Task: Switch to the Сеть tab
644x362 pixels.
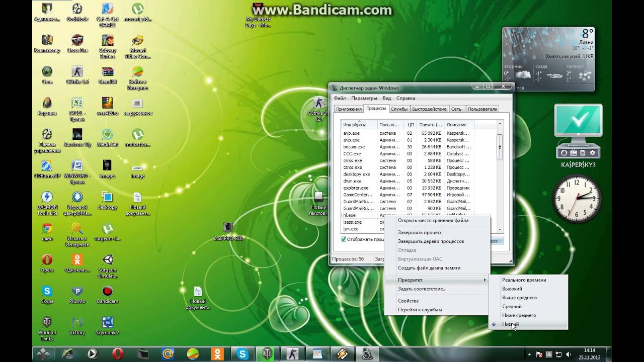Action: pyautogui.click(x=456, y=109)
